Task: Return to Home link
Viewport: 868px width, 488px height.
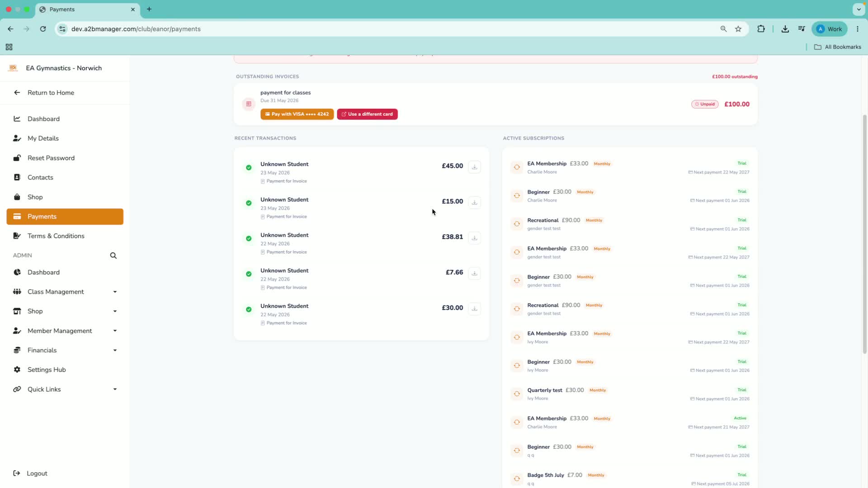Action: click(51, 93)
